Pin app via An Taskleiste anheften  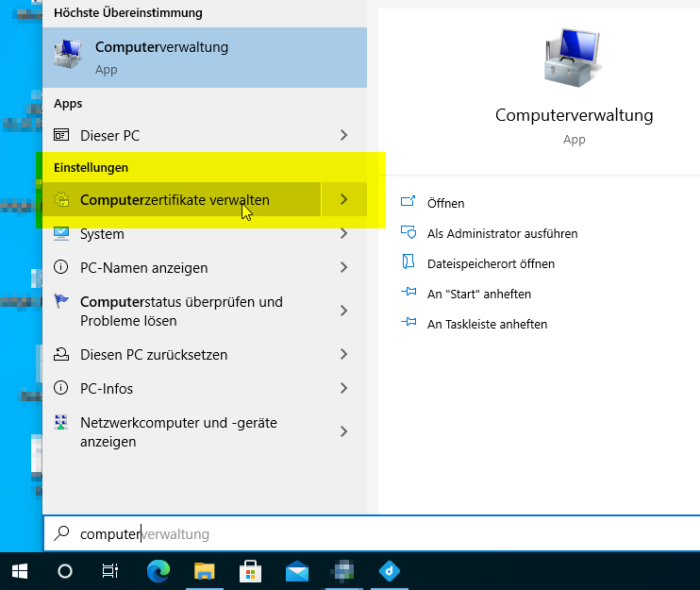(x=487, y=324)
